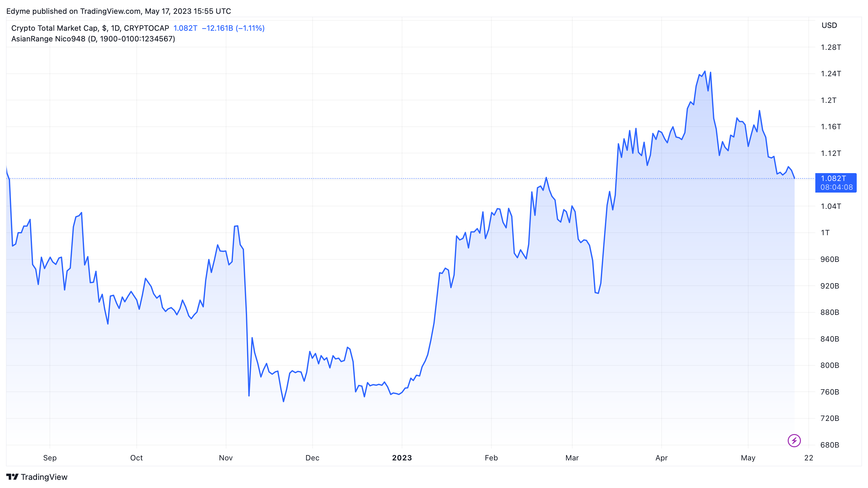Viewport: 868px width, 488px height.
Task: Click the 1.16T price axis label
Action: (831, 127)
